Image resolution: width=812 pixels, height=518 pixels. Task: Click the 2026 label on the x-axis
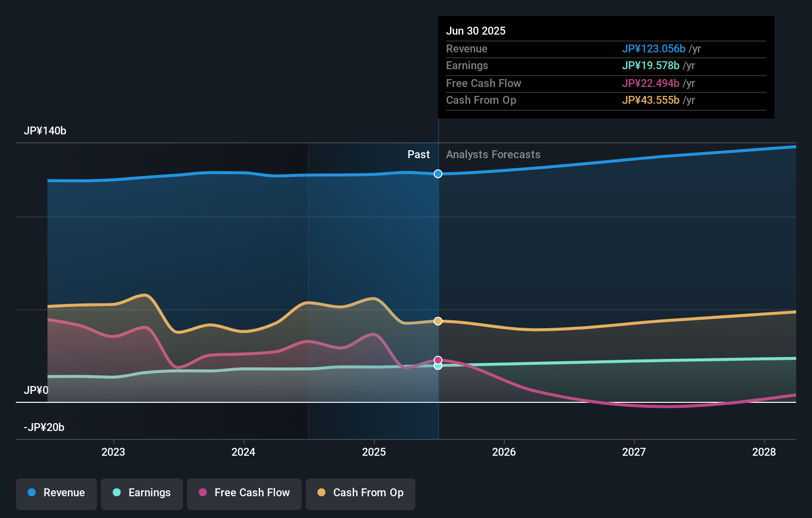(x=504, y=452)
